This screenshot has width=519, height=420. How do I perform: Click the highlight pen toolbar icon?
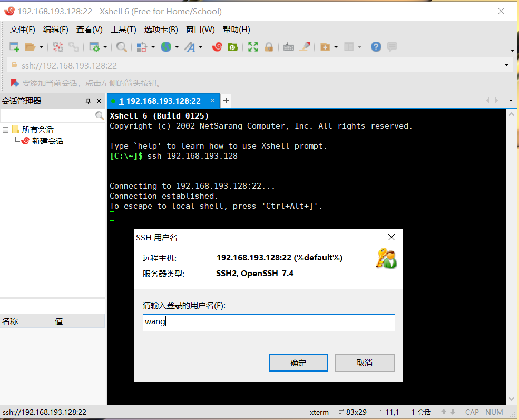click(305, 47)
